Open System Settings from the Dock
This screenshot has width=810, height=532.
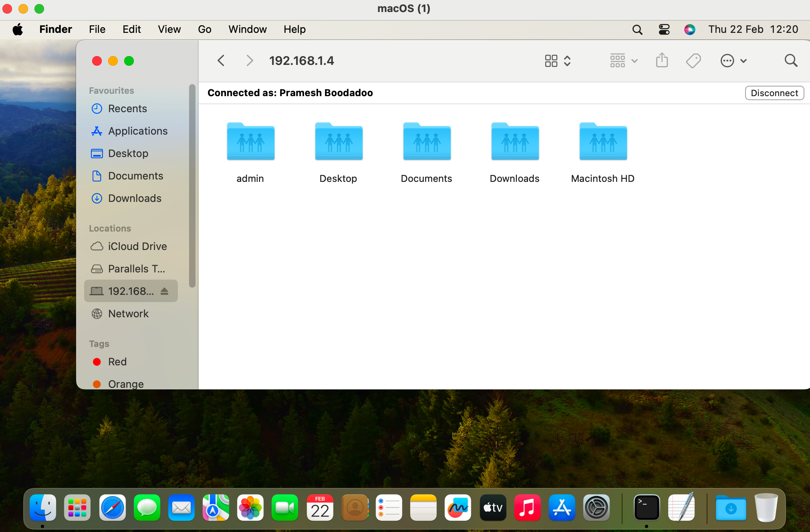click(x=596, y=508)
